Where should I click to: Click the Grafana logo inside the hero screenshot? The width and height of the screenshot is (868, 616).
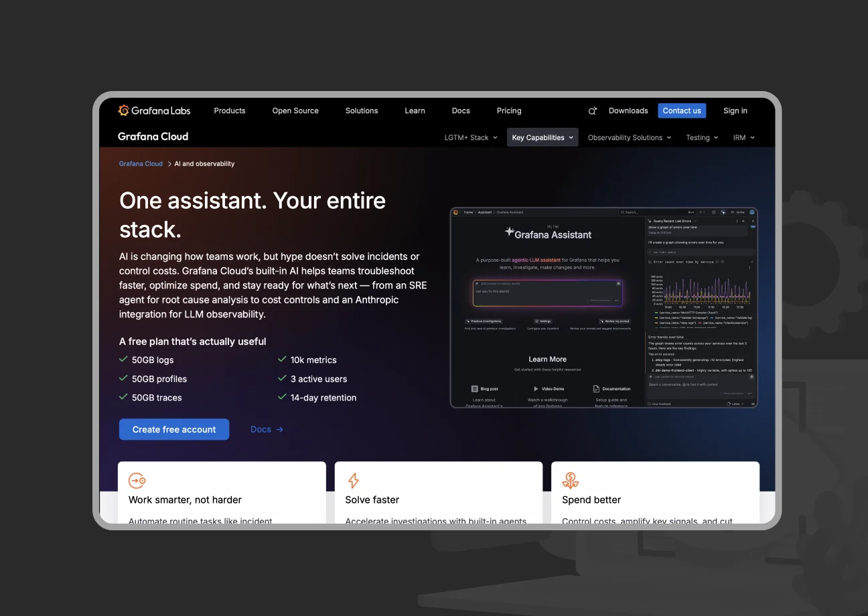[x=456, y=212]
